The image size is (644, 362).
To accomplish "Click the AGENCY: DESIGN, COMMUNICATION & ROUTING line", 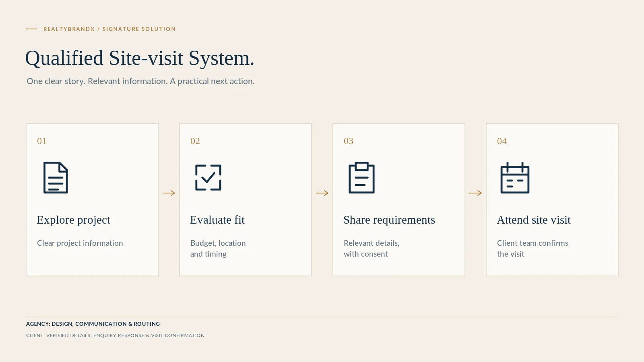I will (93, 324).
